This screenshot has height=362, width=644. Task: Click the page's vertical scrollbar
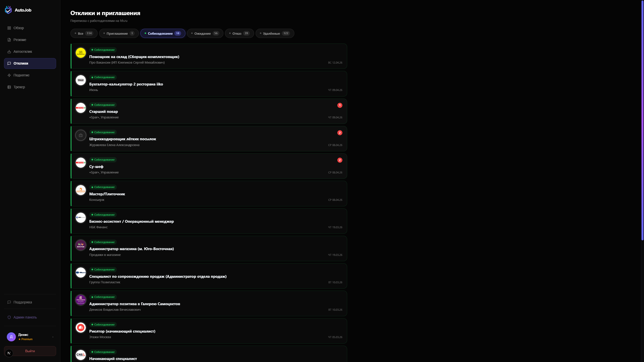pyautogui.click(x=642, y=121)
